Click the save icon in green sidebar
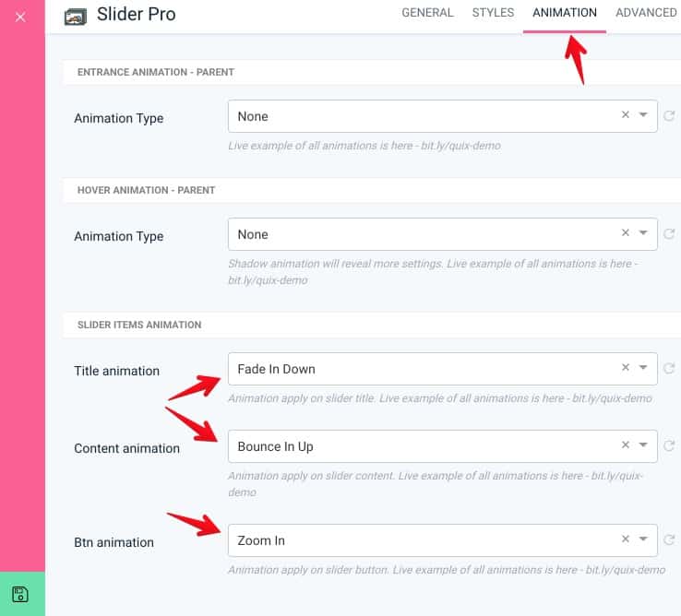Image resolution: width=681 pixels, height=616 pixels. (x=20, y=594)
